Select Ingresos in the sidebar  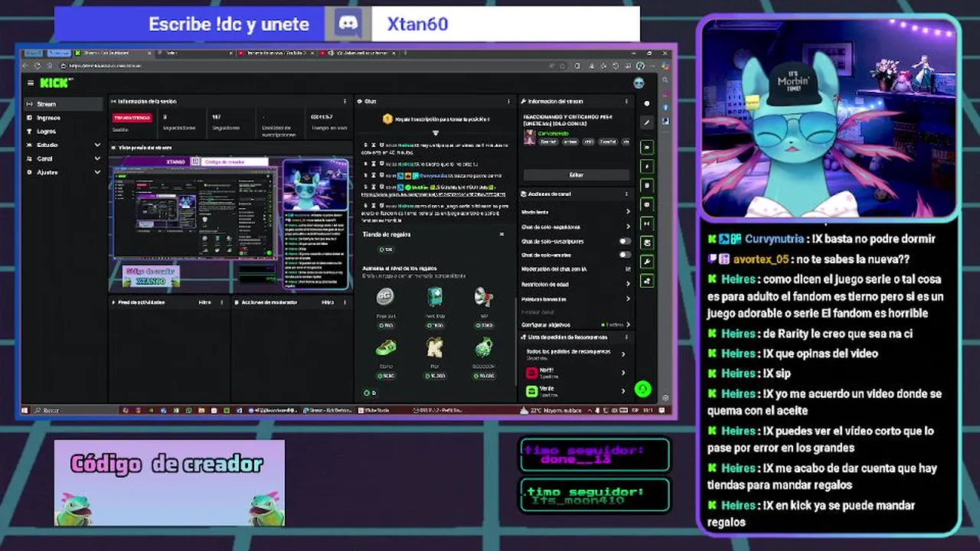pyautogui.click(x=63, y=118)
